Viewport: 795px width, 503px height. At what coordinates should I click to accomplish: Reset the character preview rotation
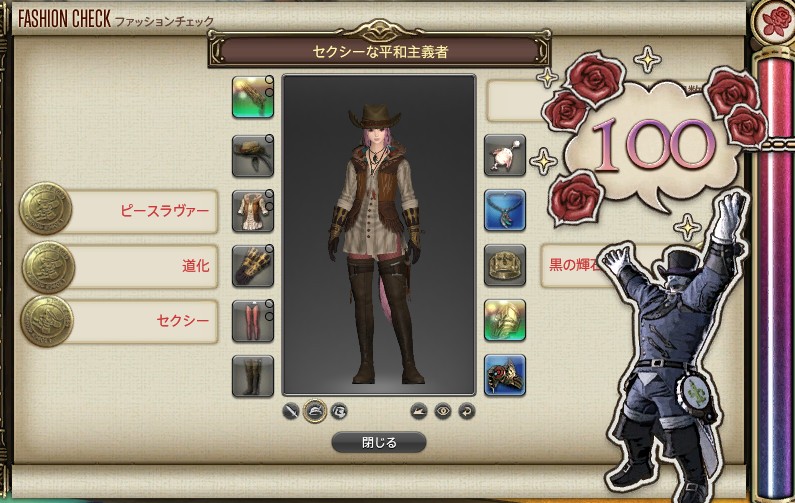coord(466,411)
